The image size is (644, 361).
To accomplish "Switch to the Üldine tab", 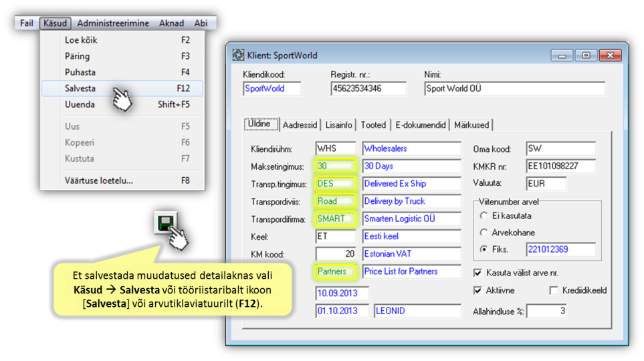I will point(261,124).
